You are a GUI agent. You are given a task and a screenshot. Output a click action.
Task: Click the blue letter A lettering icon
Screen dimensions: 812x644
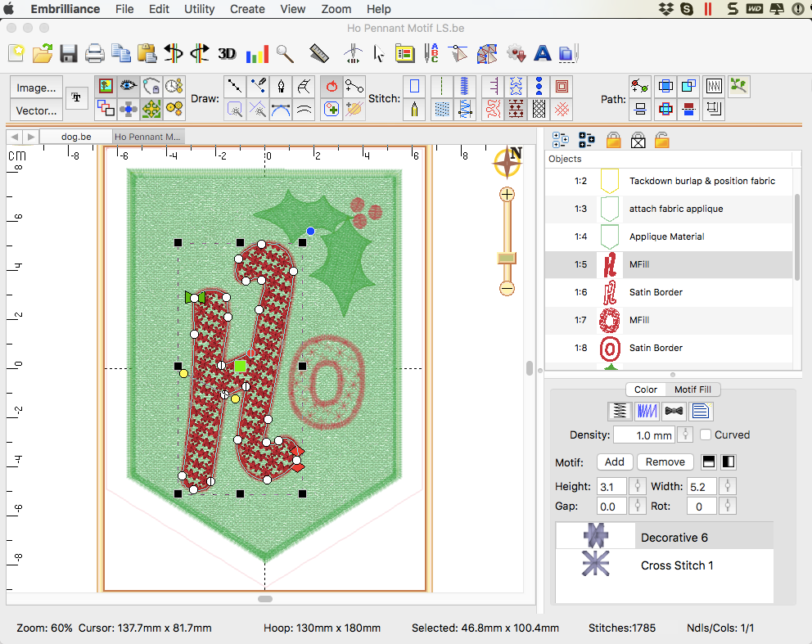coord(542,54)
